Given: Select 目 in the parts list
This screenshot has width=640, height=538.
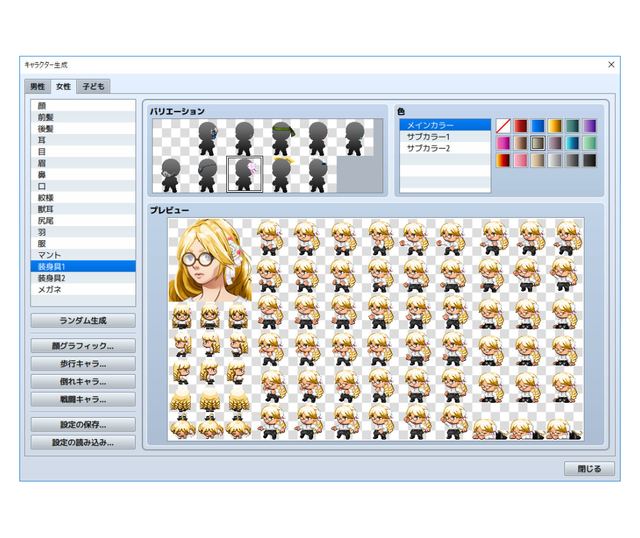Looking at the screenshot, I should click(83, 151).
